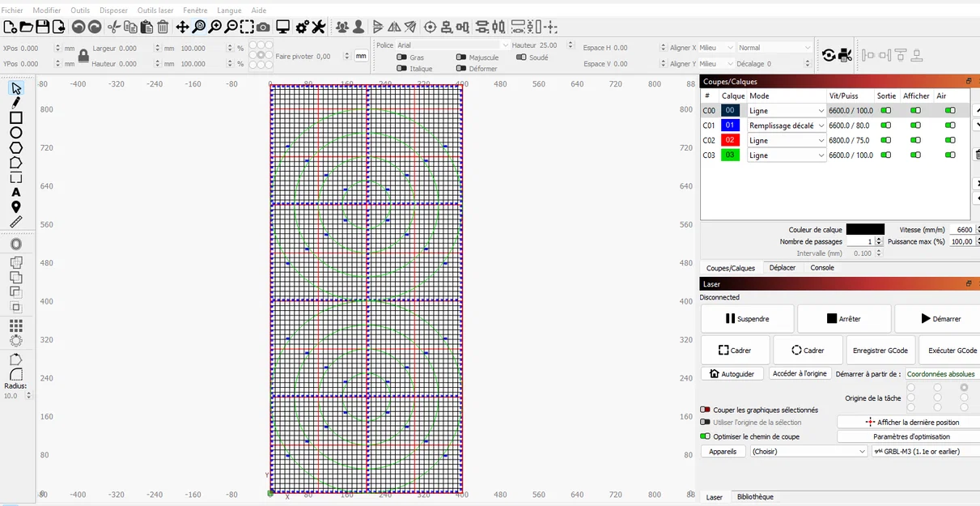Open the Disposer menu

114,10
